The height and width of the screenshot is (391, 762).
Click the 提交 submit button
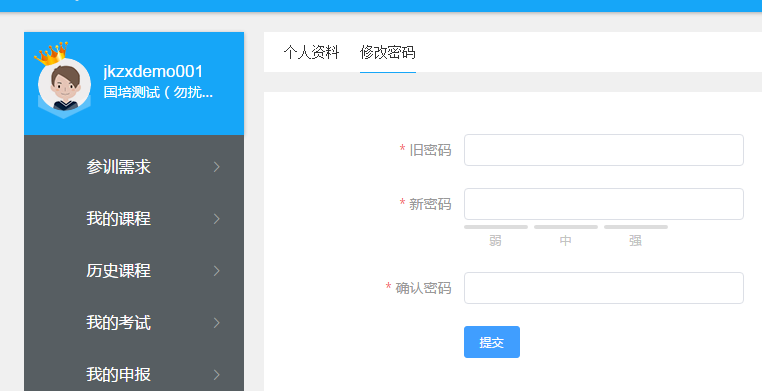tap(492, 342)
